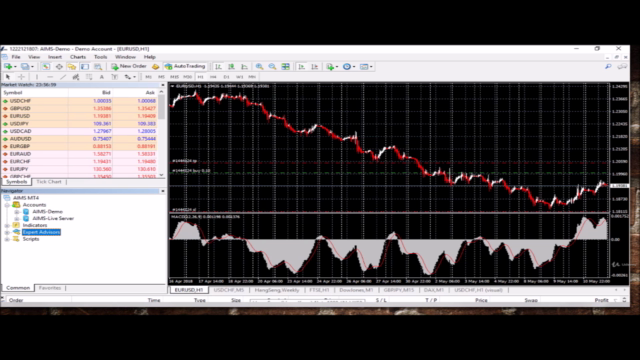This screenshot has height=360, width=640.
Task: Open the Arrows tool dropdown
Action: [134, 77]
